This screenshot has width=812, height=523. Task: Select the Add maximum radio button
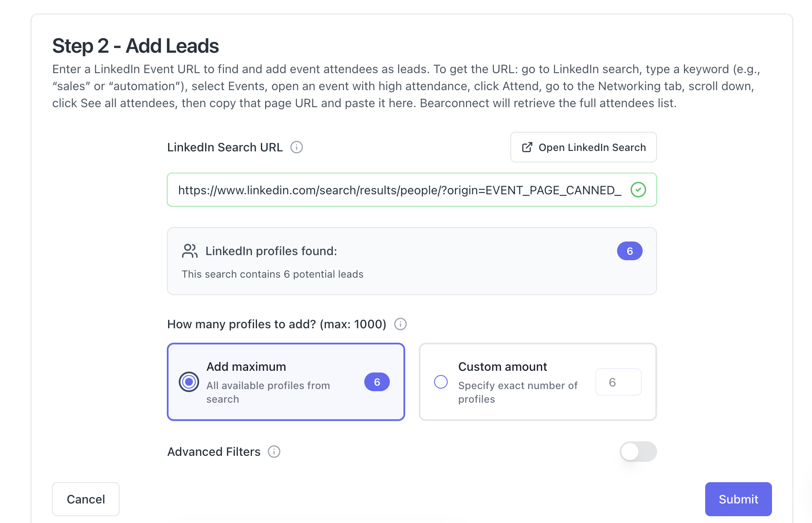tap(189, 382)
